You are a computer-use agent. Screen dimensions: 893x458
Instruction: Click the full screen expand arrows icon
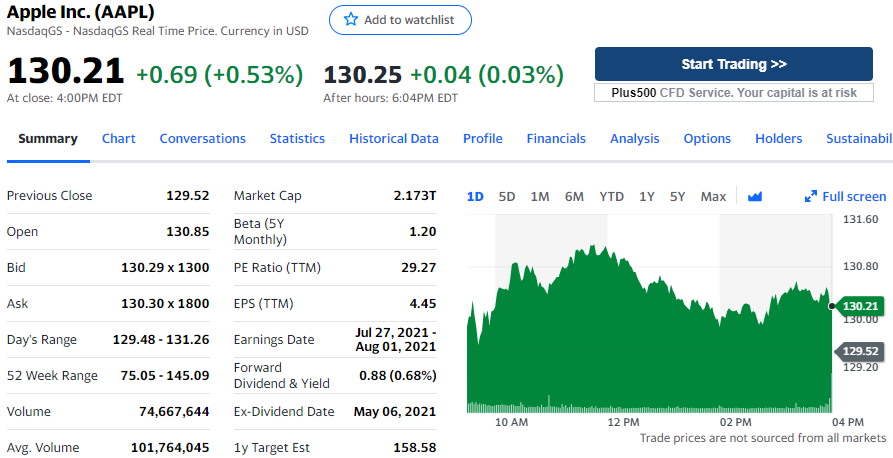click(811, 196)
